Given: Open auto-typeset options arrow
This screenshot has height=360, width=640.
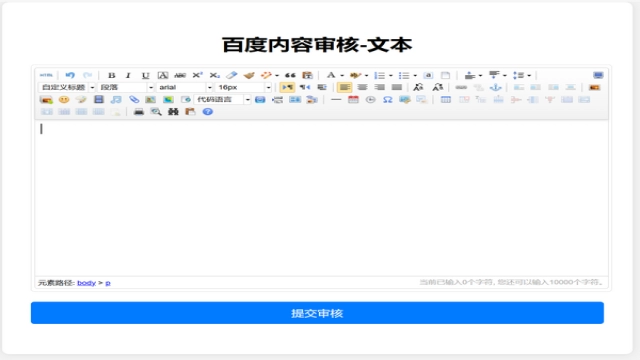Looking at the screenshot, I should [277, 76].
